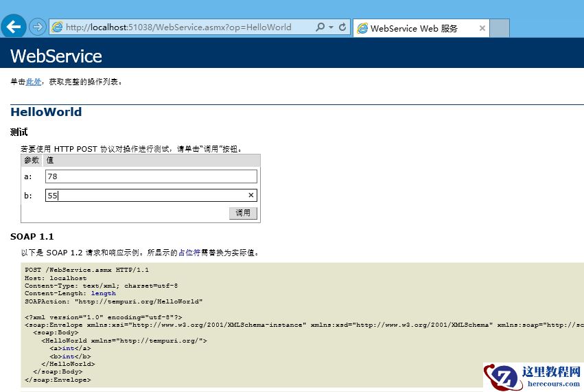584x392 pixels.
Task: Open the 此处 link for operation list
Action: click(34, 82)
